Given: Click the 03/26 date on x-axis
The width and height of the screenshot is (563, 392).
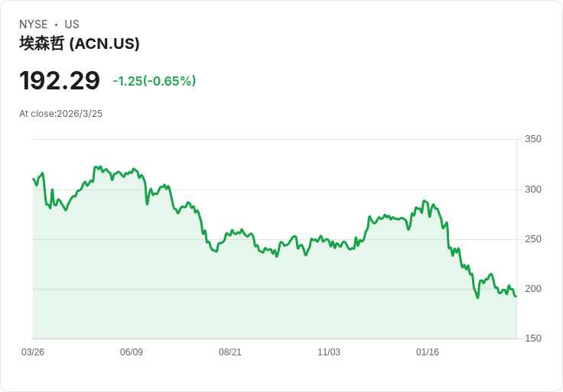Looking at the screenshot, I should pyautogui.click(x=33, y=352).
